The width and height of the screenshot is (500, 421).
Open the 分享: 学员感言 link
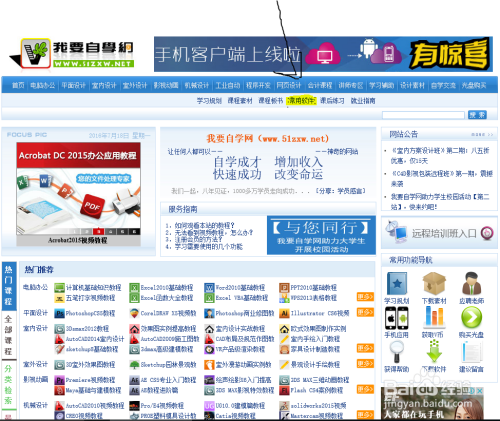point(340,191)
